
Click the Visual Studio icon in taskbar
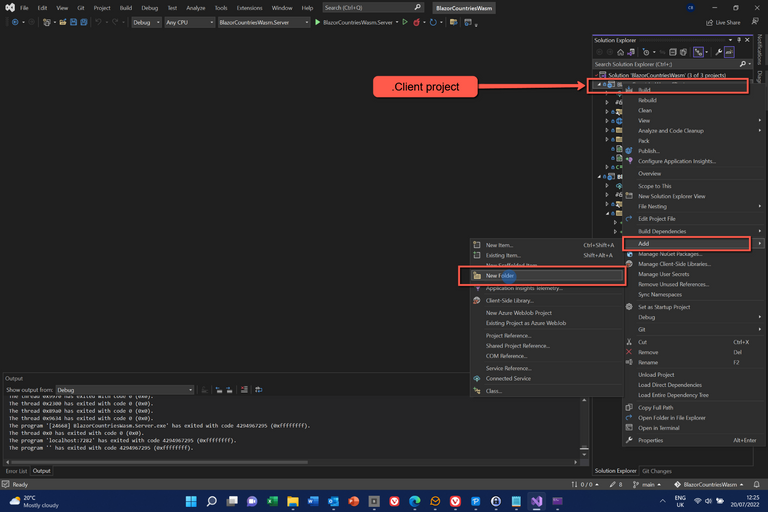537,500
